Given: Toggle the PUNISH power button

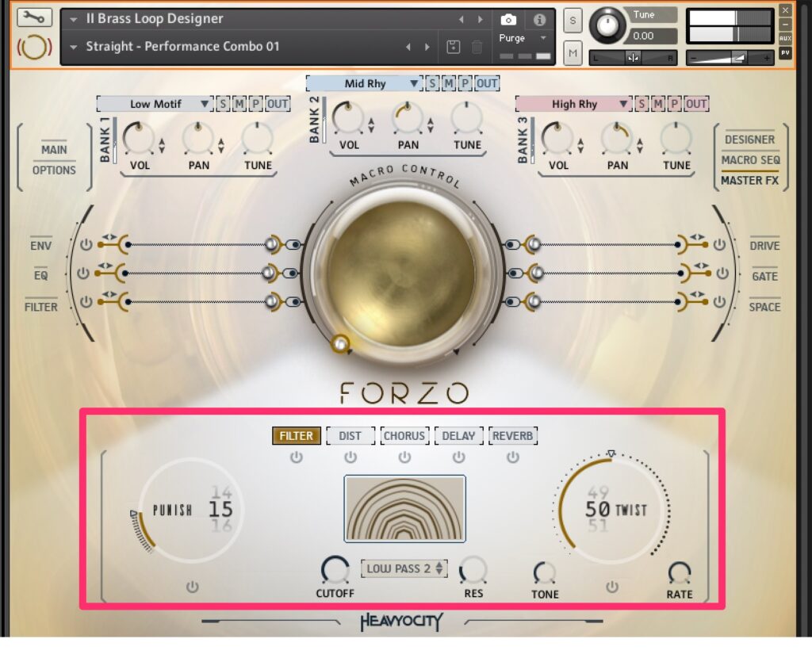Looking at the screenshot, I should pyautogui.click(x=192, y=587).
